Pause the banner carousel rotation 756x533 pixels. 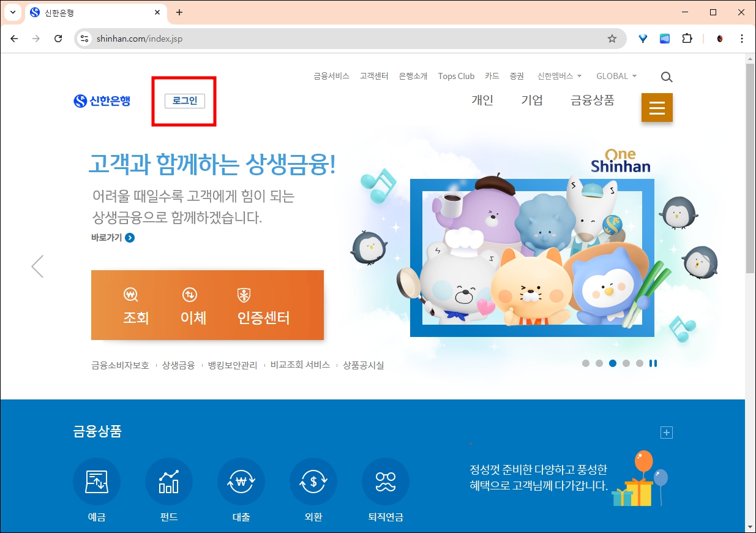point(653,363)
